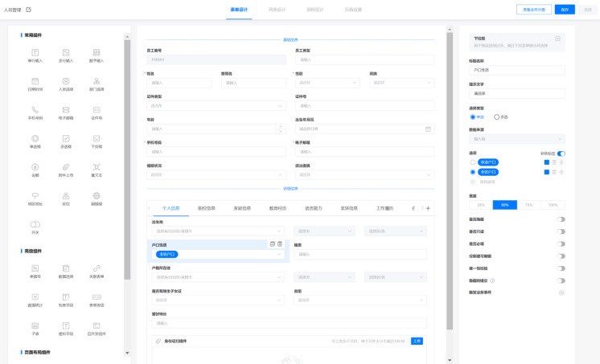
Task: Set width to 75%
Action: coord(530,205)
